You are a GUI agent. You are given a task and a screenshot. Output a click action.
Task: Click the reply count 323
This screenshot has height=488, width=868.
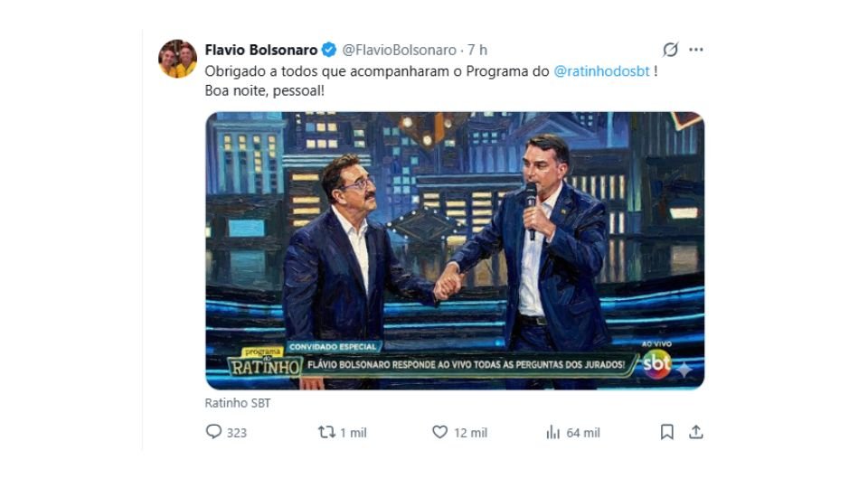point(237,433)
